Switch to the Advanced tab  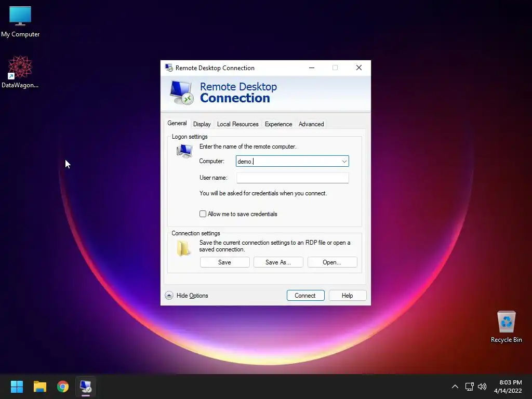[x=311, y=124]
